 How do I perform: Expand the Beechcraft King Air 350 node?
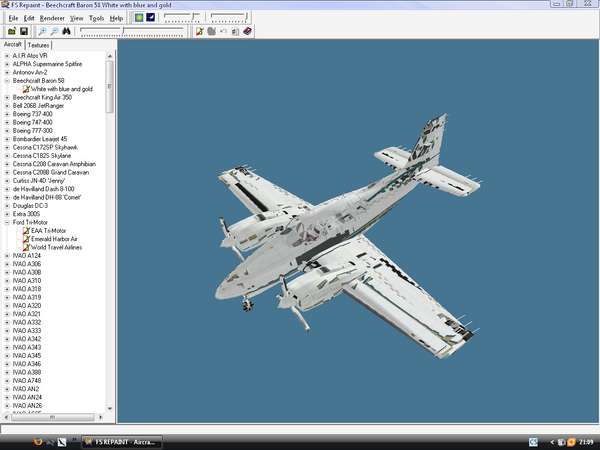click(7, 98)
